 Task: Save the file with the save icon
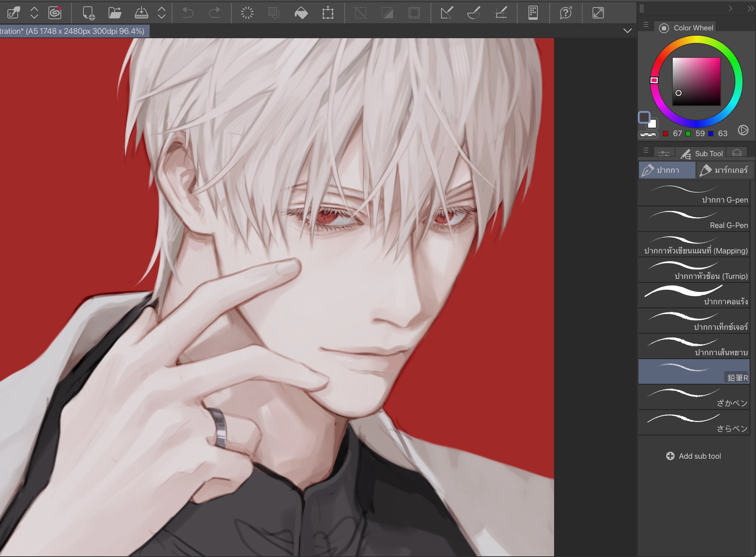[141, 13]
